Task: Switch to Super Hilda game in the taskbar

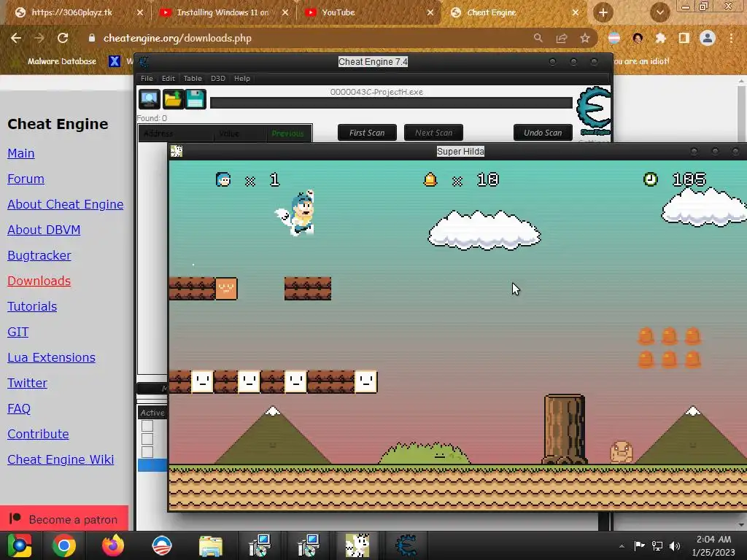Action: [357, 545]
